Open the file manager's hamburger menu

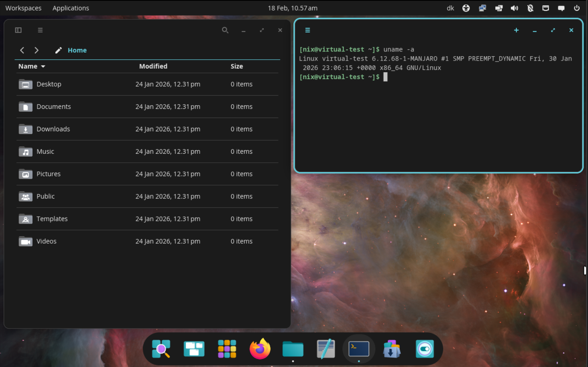40,30
